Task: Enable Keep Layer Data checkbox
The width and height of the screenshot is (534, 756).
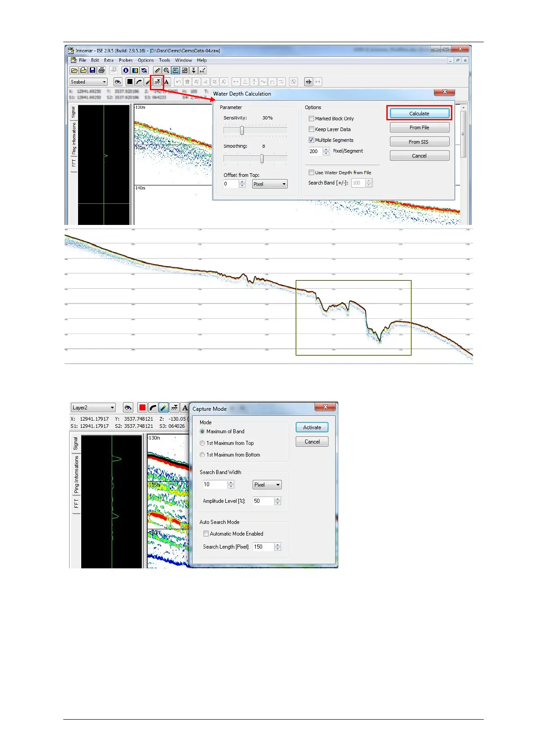Action: [x=311, y=129]
